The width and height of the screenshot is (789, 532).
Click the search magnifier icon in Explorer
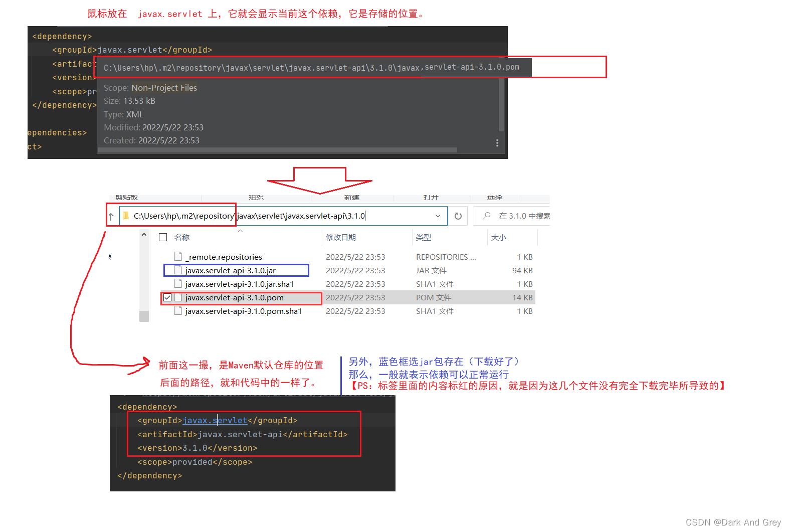(486, 216)
